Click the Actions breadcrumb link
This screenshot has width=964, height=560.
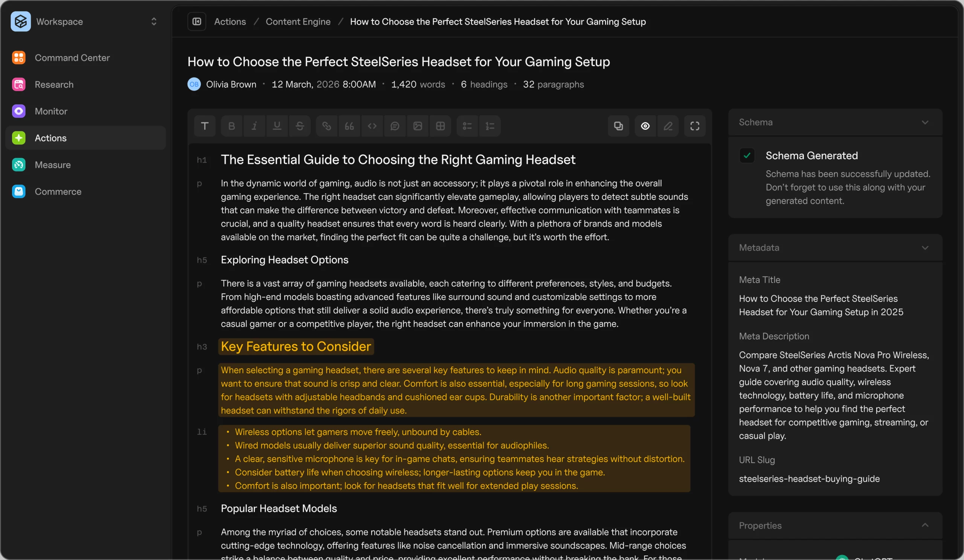click(230, 21)
